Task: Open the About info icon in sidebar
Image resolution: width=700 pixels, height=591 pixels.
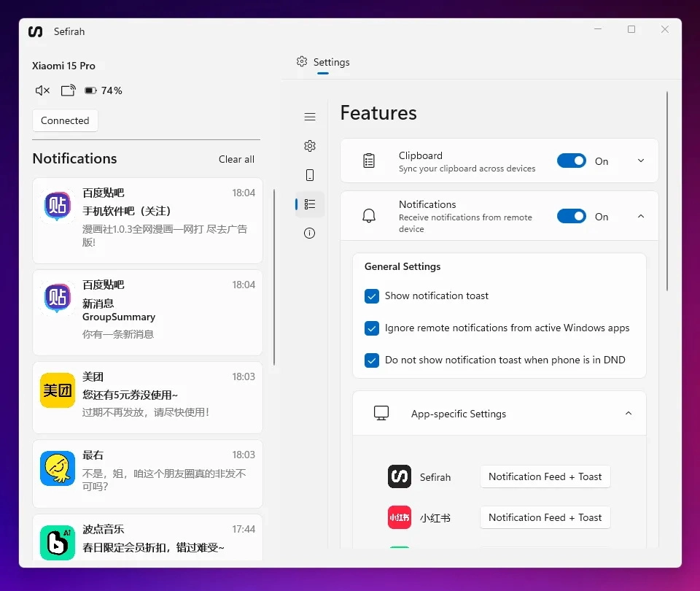Action: (310, 233)
